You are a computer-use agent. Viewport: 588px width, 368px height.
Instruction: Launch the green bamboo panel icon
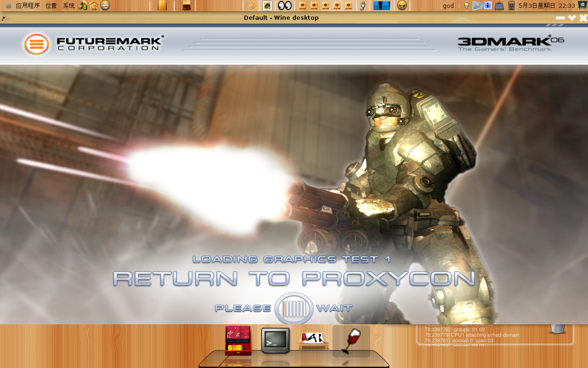pos(83,6)
